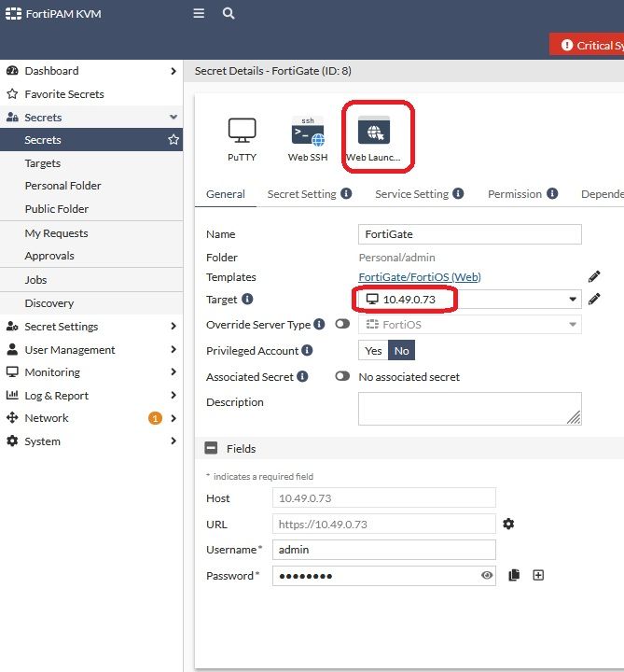Switch to the General tab
Viewport: 624px width, 672px height.
(226, 194)
